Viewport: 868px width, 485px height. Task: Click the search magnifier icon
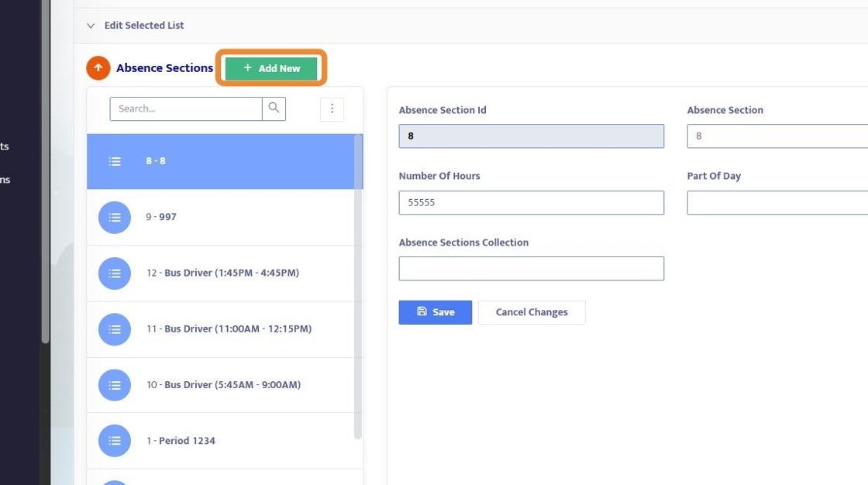pyautogui.click(x=274, y=108)
